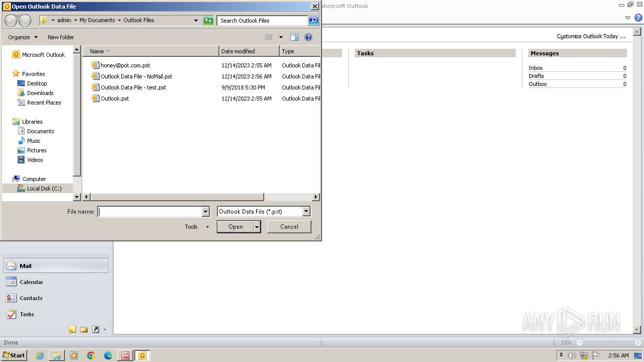Expand the Open button split arrow
Viewport: 644px width, 362px height.
[257, 227]
